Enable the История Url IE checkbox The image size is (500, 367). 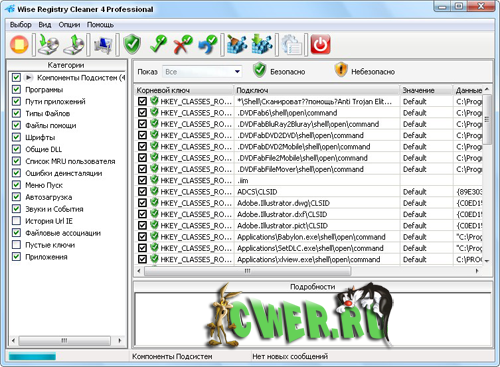pos(16,221)
